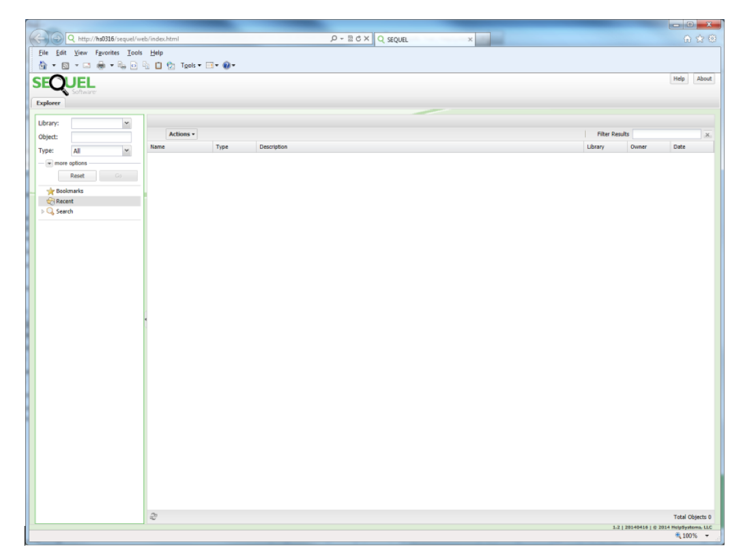This screenshot has width=741, height=560.
Task: Clear the Filter Results box with the X
Action: tap(708, 134)
